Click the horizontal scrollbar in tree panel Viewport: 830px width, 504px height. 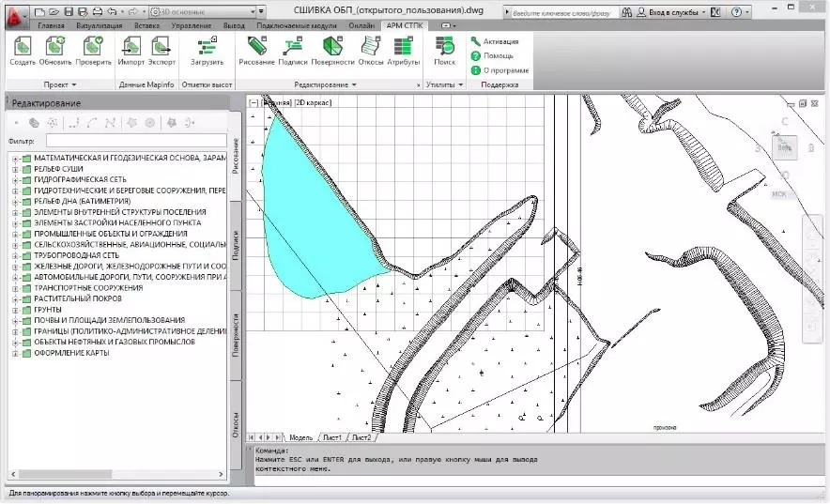[x=117, y=474]
